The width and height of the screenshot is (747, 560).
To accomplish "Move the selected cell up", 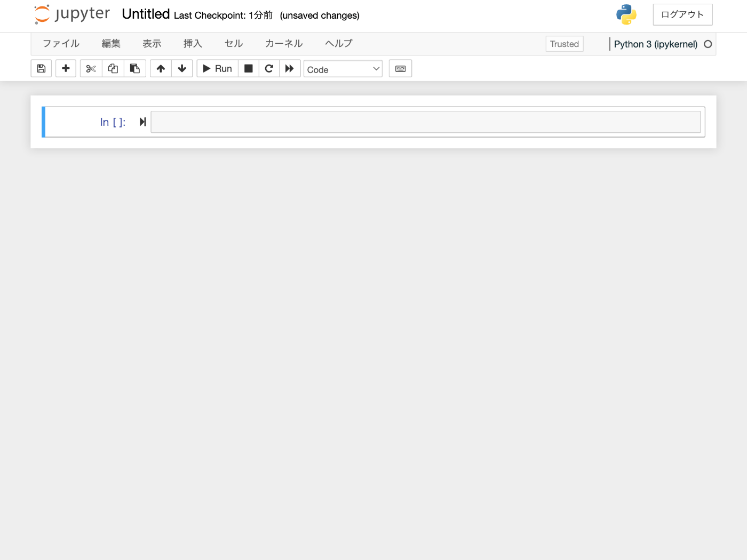I will click(x=161, y=69).
